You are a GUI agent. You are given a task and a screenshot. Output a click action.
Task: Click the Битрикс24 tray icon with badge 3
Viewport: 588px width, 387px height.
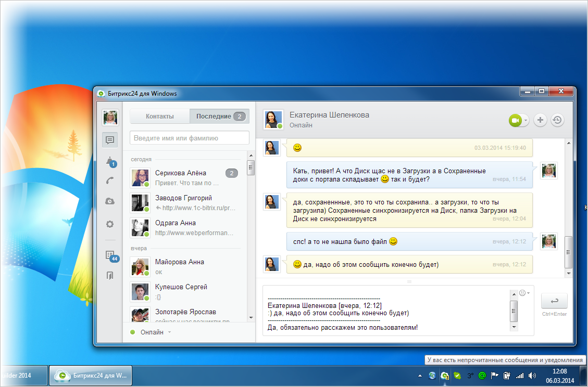(445, 376)
